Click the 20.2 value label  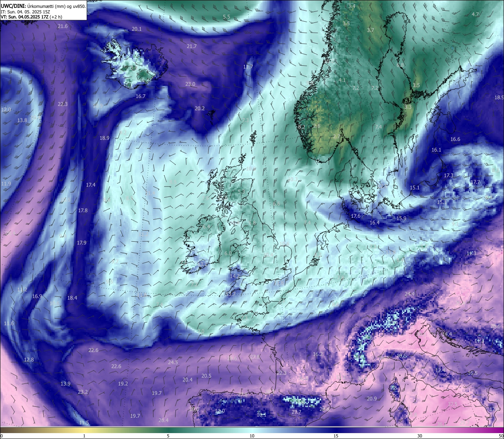[200, 109]
